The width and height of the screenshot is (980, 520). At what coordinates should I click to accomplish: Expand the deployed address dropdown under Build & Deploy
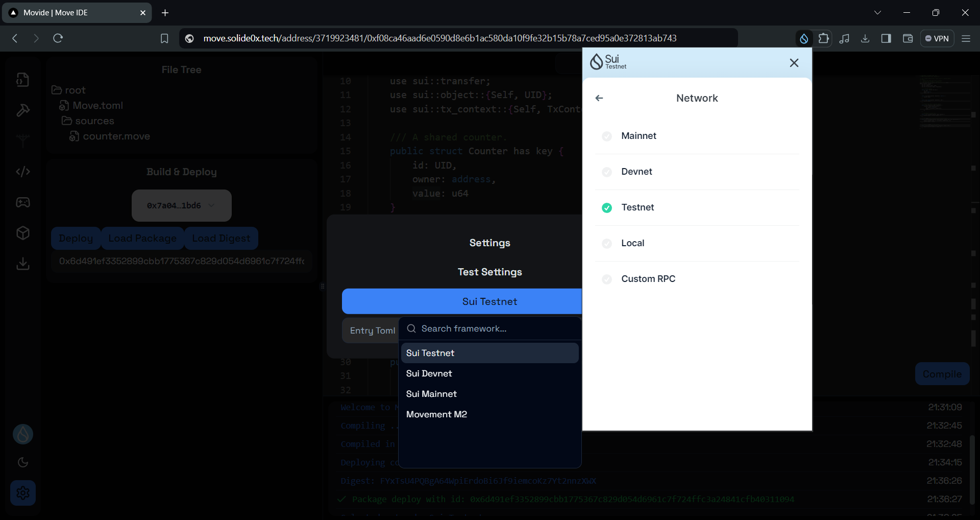point(181,205)
